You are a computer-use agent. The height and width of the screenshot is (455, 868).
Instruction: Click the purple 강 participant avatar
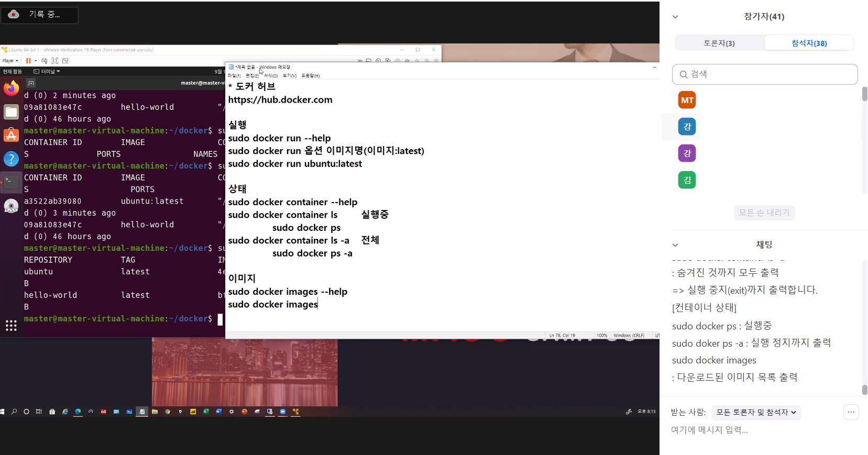click(687, 153)
